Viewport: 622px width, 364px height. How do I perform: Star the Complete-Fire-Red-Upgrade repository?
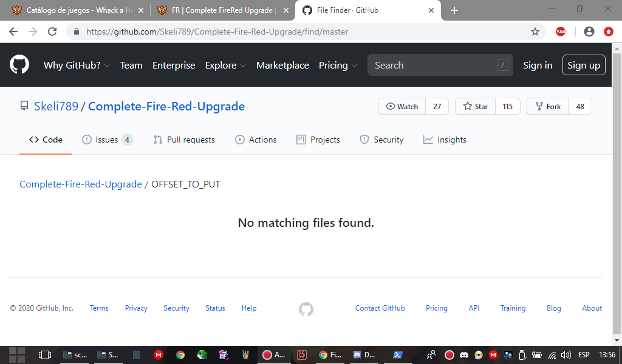(476, 106)
